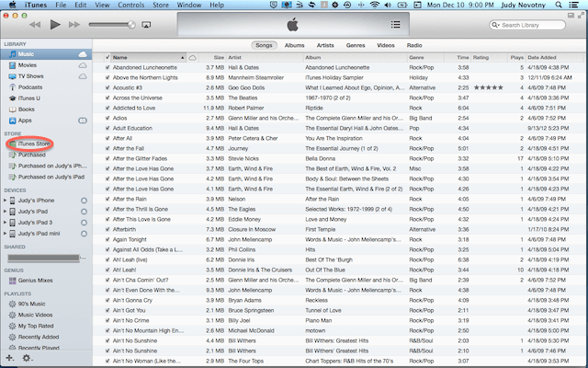Sort by the Plays column header
Screen dimensions: 588x368
pos(515,58)
